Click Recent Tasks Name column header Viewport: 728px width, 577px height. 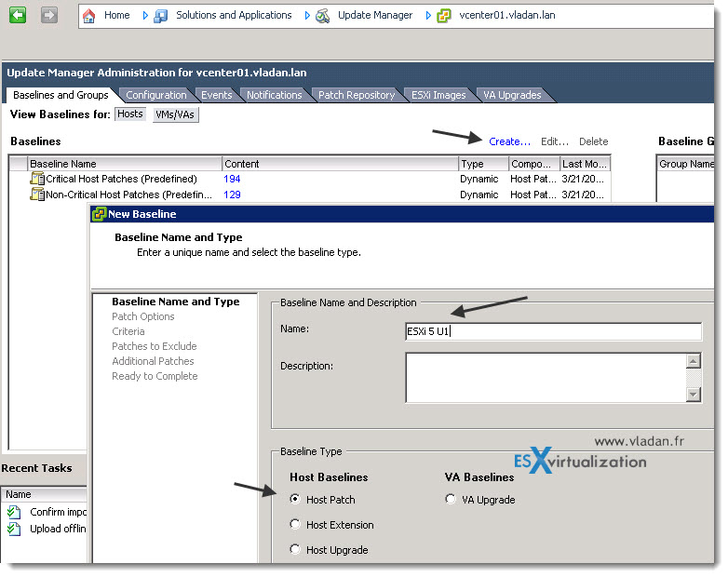44,494
